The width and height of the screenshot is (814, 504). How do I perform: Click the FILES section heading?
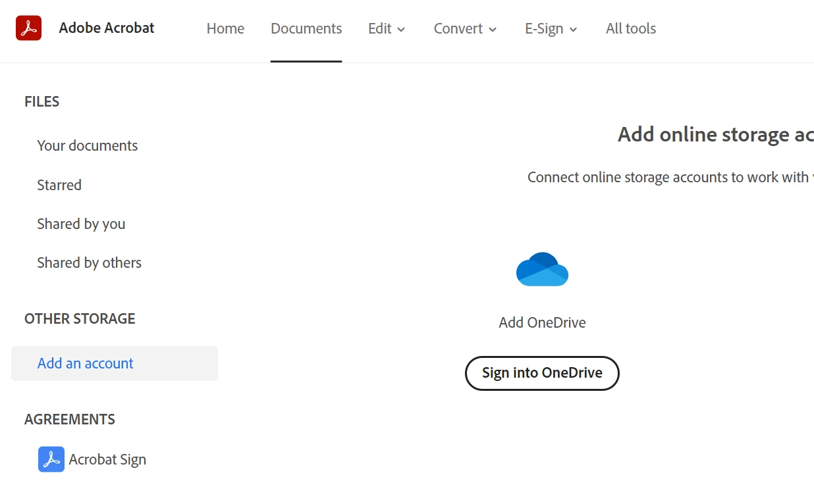pyautogui.click(x=42, y=101)
